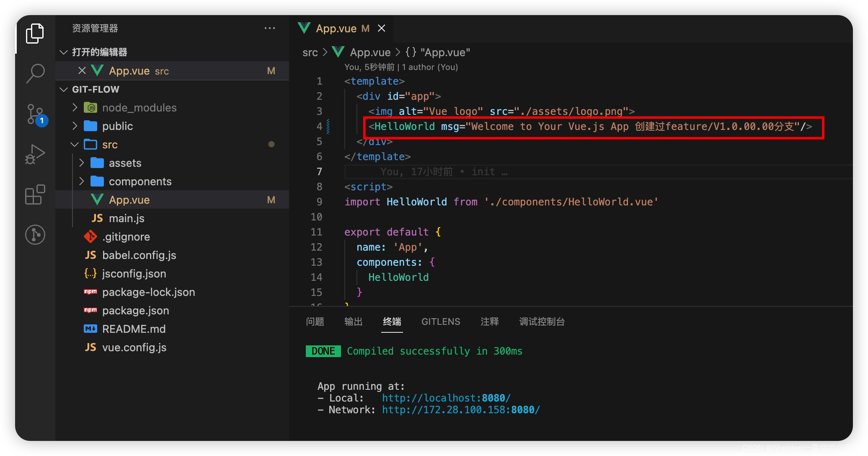868x456 pixels.
Task: Switch to the 注释 panel tab
Action: pyautogui.click(x=490, y=321)
